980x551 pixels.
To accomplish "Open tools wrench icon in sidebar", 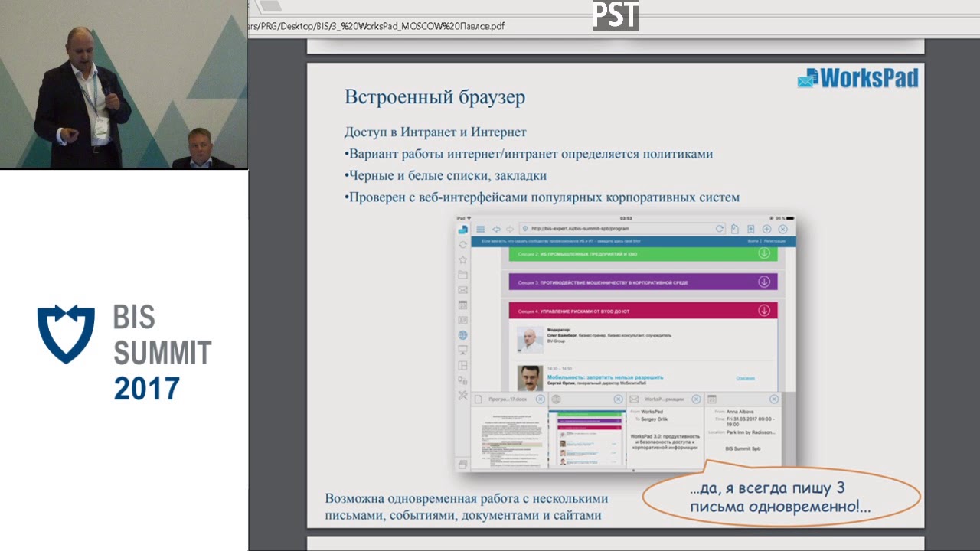I will (462, 395).
